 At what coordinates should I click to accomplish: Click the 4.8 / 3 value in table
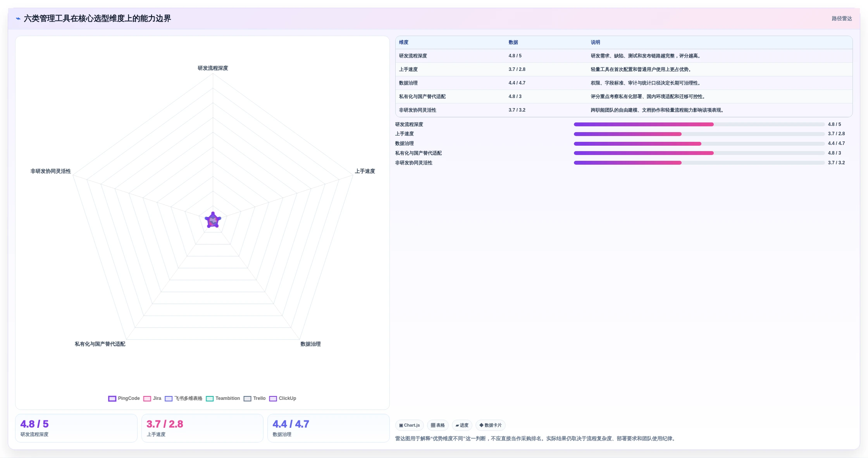coord(515,96)
